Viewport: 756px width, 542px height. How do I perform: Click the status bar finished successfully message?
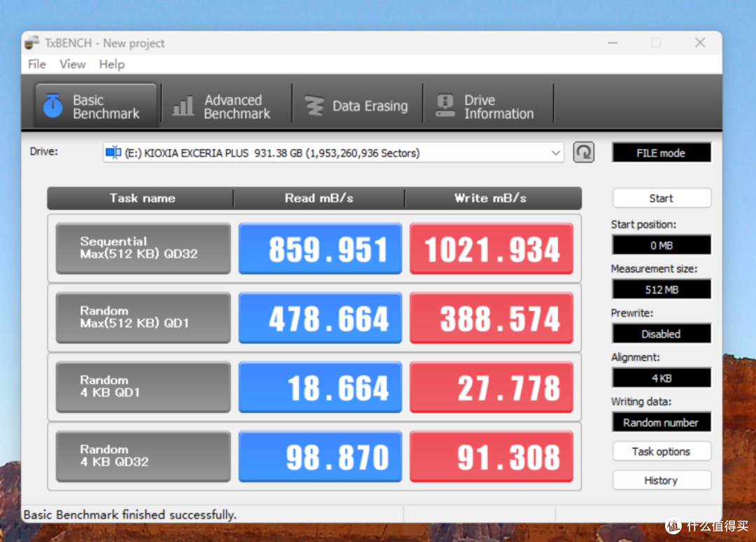[130, 515]
